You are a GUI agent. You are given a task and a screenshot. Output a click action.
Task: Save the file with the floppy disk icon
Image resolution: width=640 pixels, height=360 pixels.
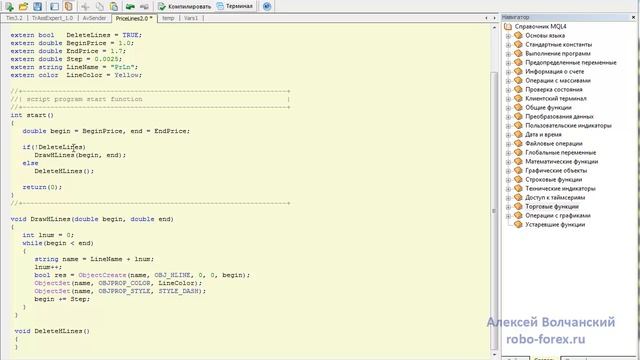(x=38, y=6)
